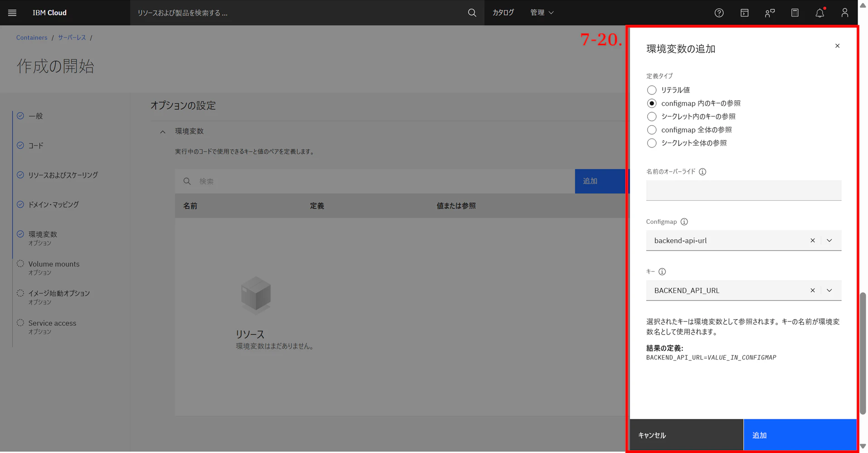The width and height of the screenshot is (868, 453).
Task: Open the user profile avatar icon
Action: click(844, 13)
